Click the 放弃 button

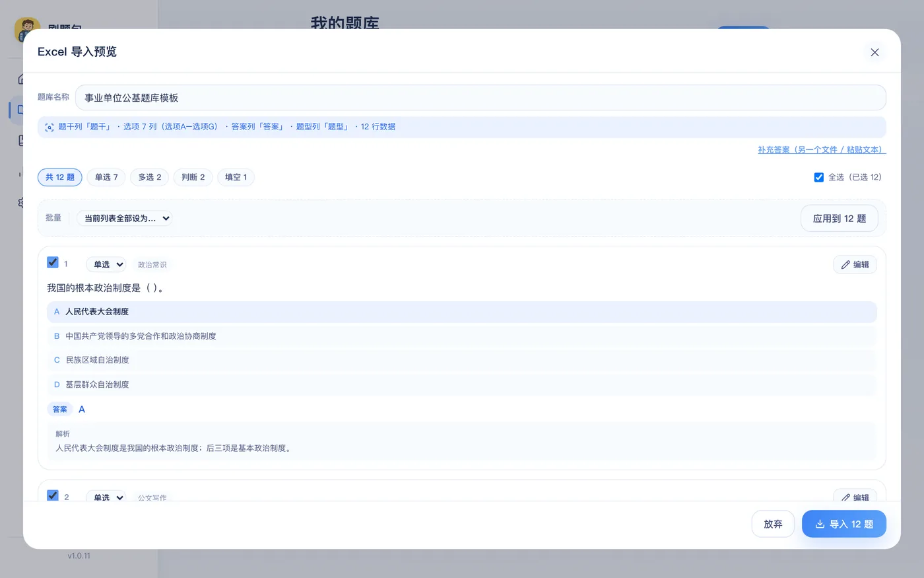point(773,524)
